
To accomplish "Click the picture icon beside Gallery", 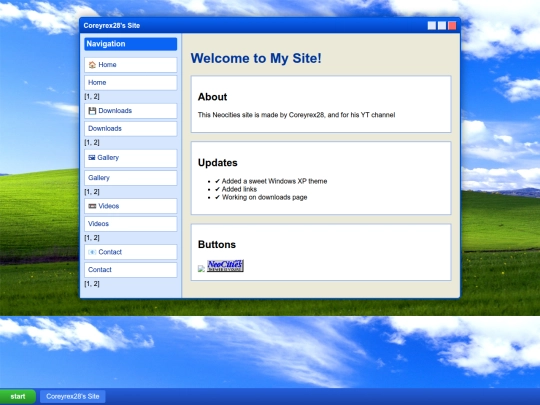I will pyautogui.click(x=92, y=157).
